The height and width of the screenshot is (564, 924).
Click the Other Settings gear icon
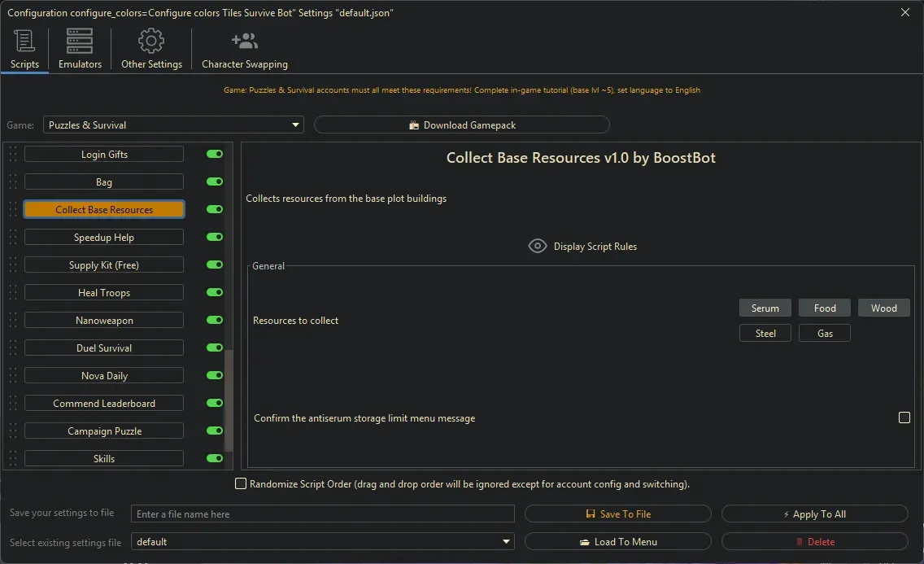pyautogui.click(x=151, y=40)
